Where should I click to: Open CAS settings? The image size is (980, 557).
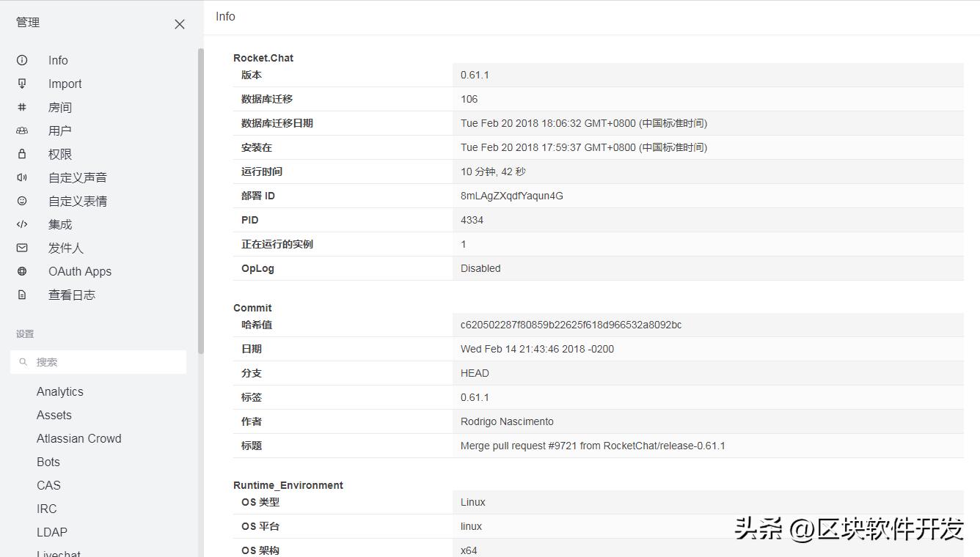(48, 485)
